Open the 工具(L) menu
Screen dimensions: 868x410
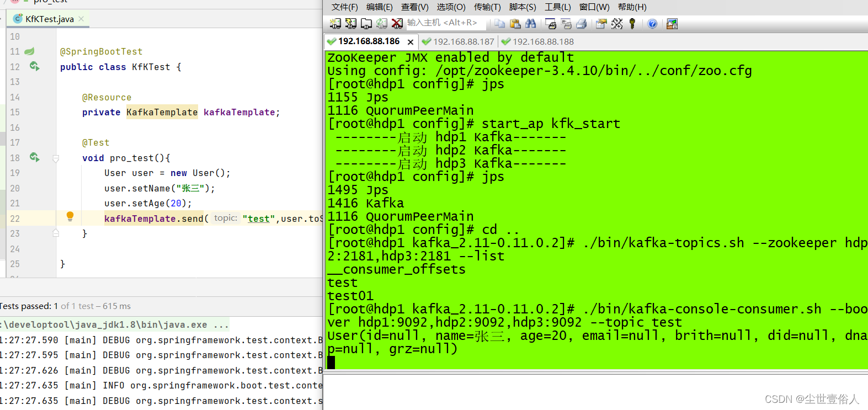[x=557, y=7]
